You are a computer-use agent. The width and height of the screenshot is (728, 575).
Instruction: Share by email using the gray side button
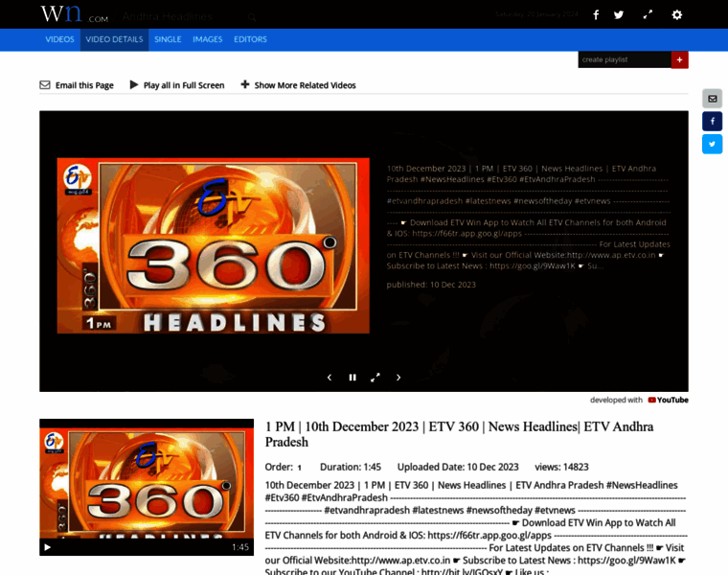pos(713,99)
